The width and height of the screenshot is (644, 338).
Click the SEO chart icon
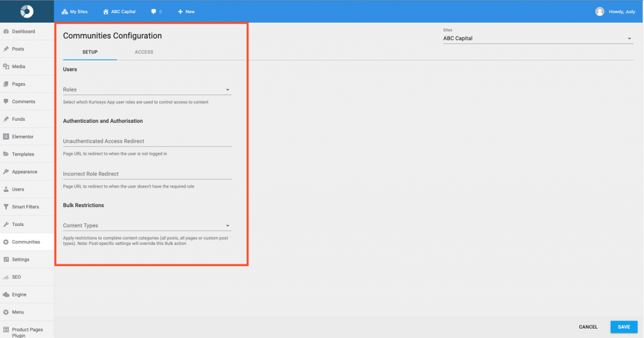click(6, 277)
